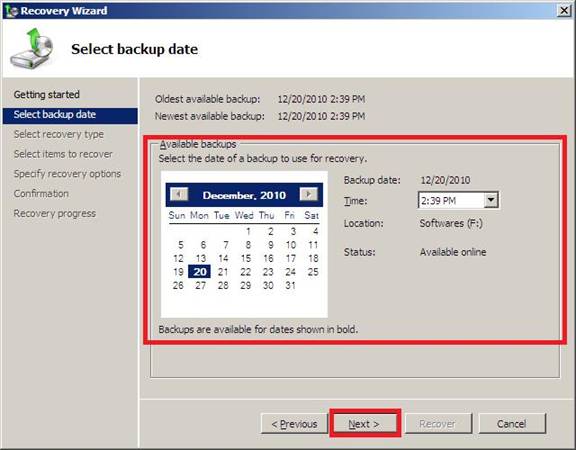The image size is (576, 450).
Task: Cancel the recovery wizard
Action: coord(512,424)
